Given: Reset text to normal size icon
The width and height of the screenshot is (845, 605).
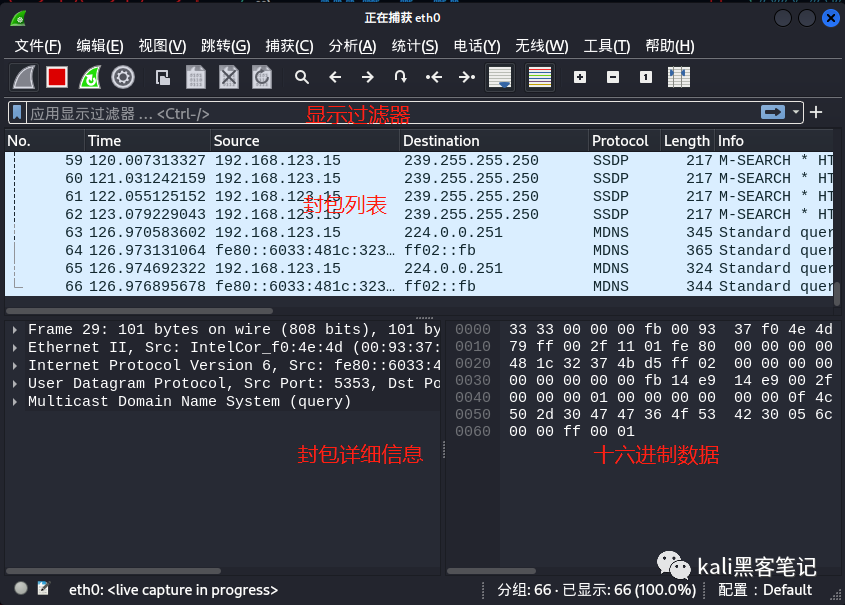Looking at the screenshot, I should pos(646,78).
